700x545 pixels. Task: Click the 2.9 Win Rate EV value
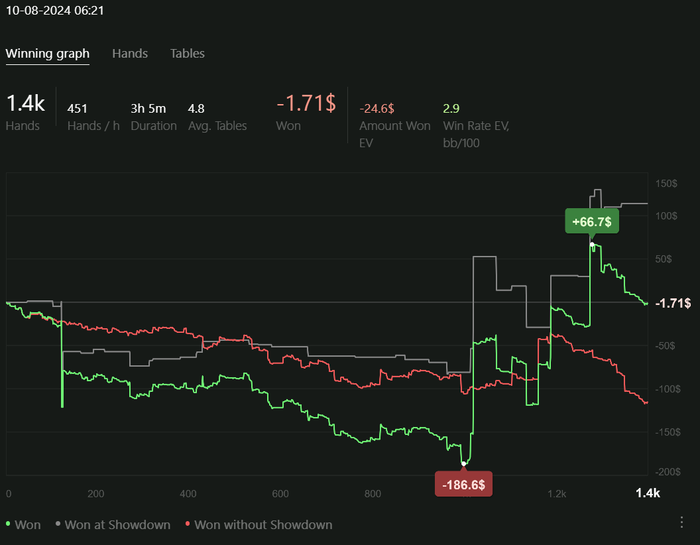tap(451, 107)
